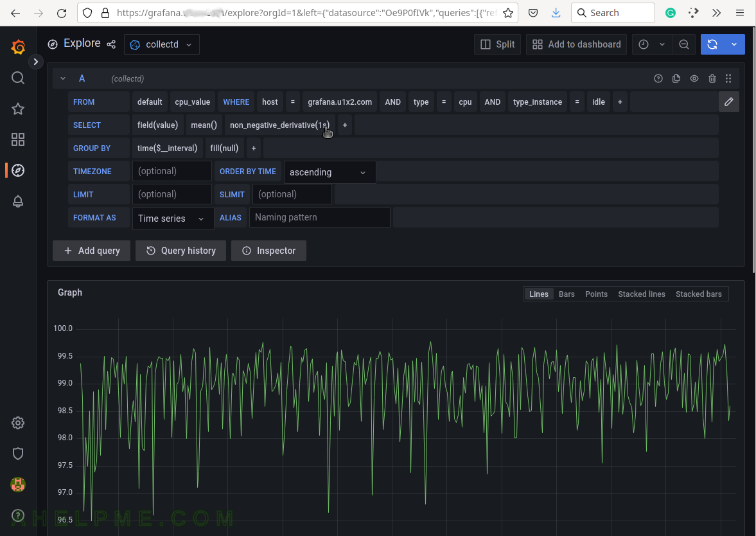Click Add to dashboard button
The height and width of the screenshot is (536, 756).
pyautogui.click(x=576, y=44)
